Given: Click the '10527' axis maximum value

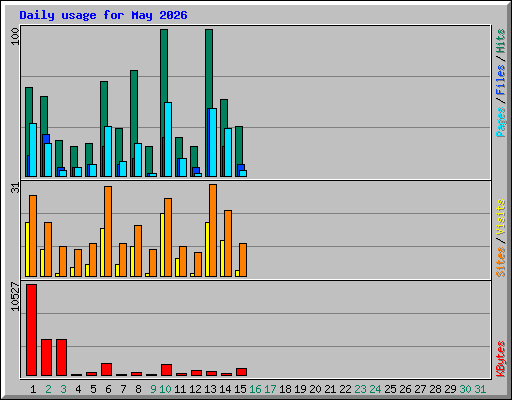Looking at the screenshot, I should point(15,296).
